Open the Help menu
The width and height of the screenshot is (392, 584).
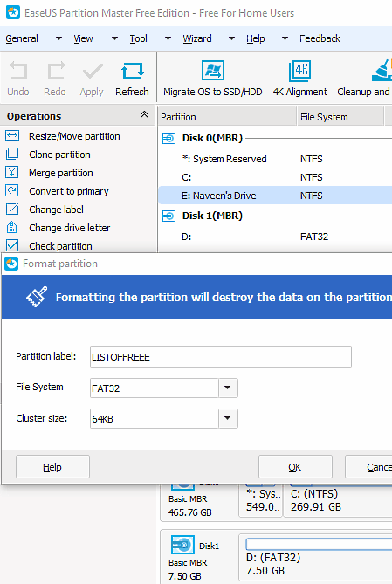click(255, 38)
